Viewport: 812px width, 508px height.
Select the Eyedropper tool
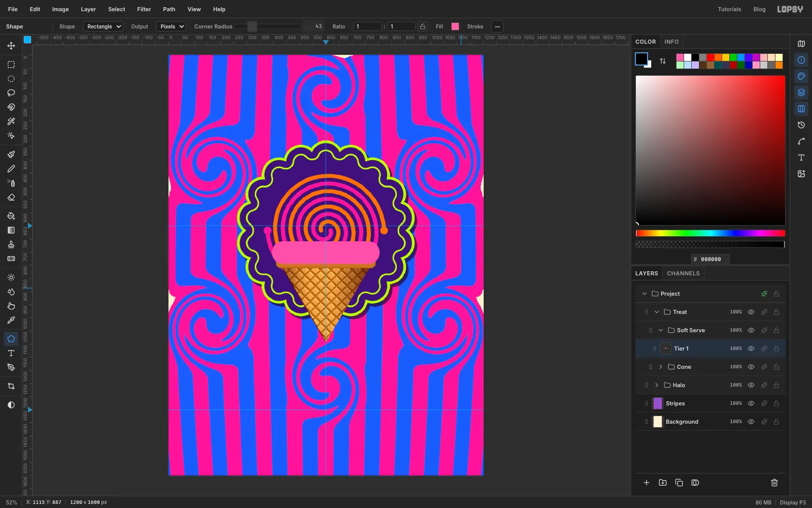tap(11, 320)
